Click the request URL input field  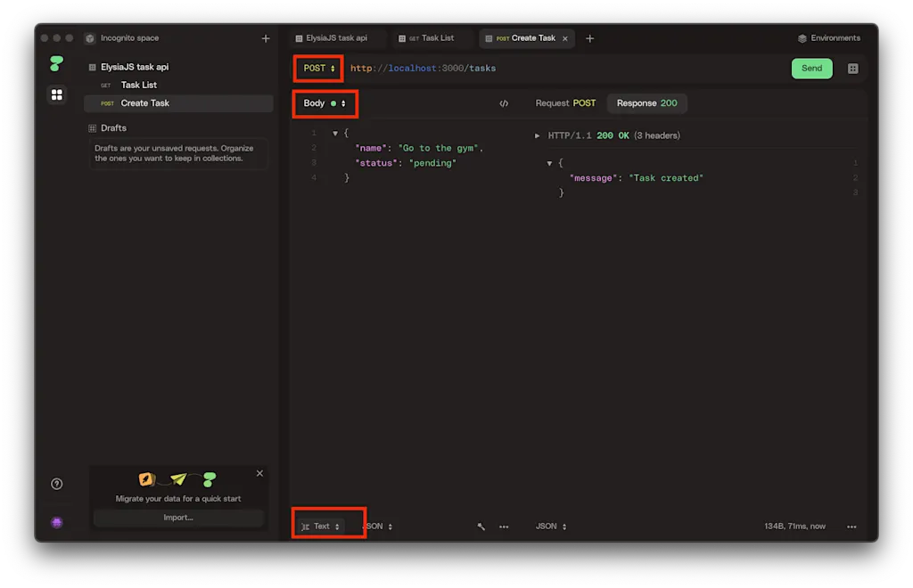[x=564, y=69]
